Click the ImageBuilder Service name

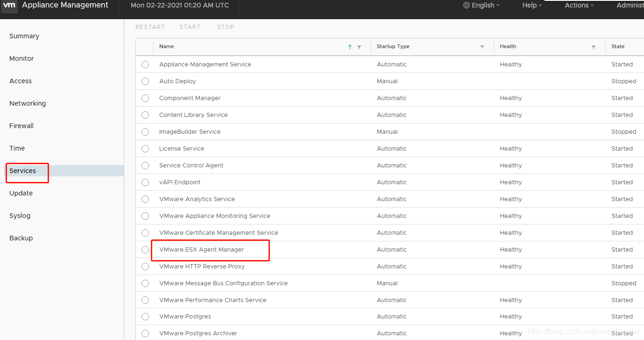tap(190, 132)
